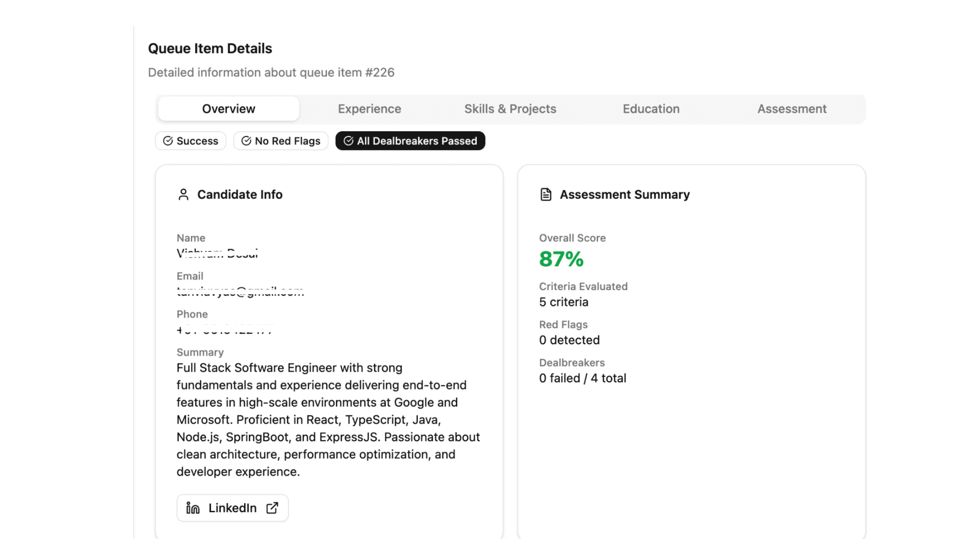Click the No Red Flags badge

click(x=281, y=141)
